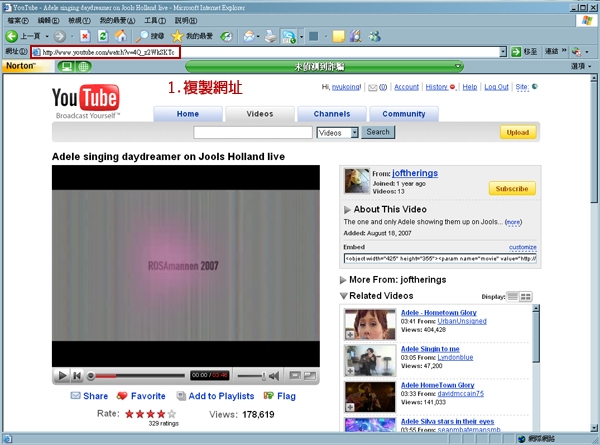Viewport: 600px width, 445px height.
Task: Go to the IE Home page icon
Action: [x=121, y=36]
